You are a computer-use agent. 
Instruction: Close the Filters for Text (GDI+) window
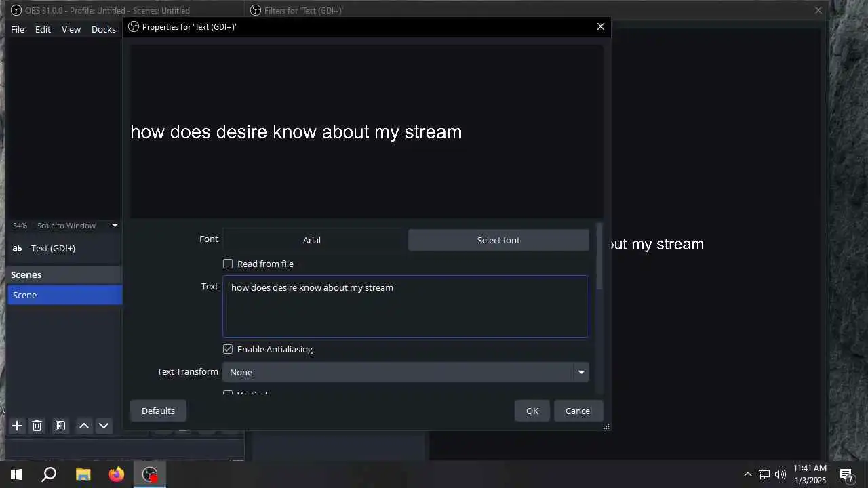(x=818, y=10)
